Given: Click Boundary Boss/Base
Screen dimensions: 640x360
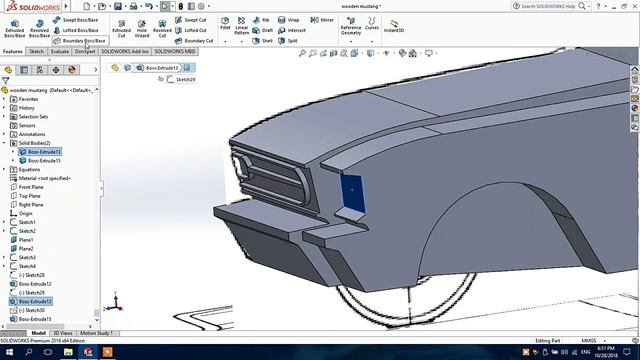Looking at the screenshot, I should [x=80, y=41].
